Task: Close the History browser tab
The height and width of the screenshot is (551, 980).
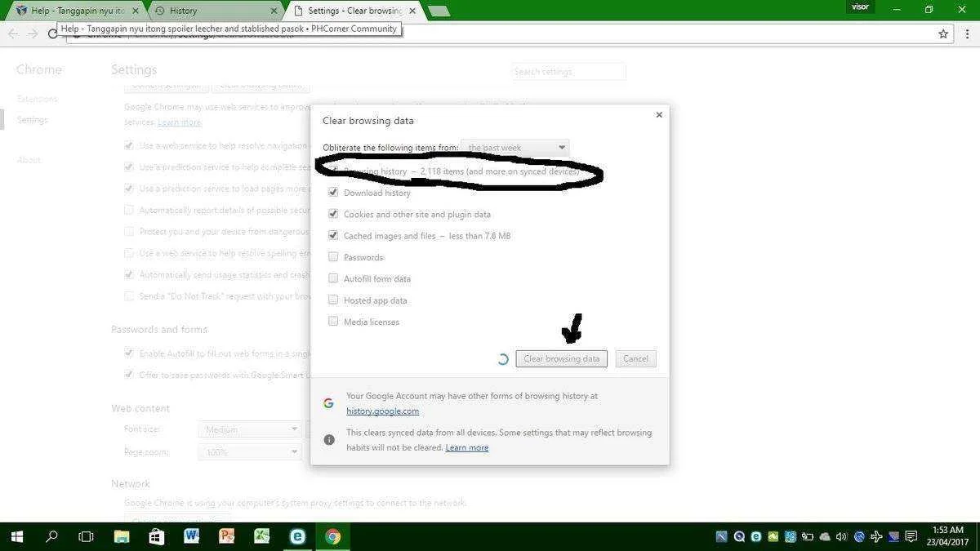Action: click(x=274, y=11)
